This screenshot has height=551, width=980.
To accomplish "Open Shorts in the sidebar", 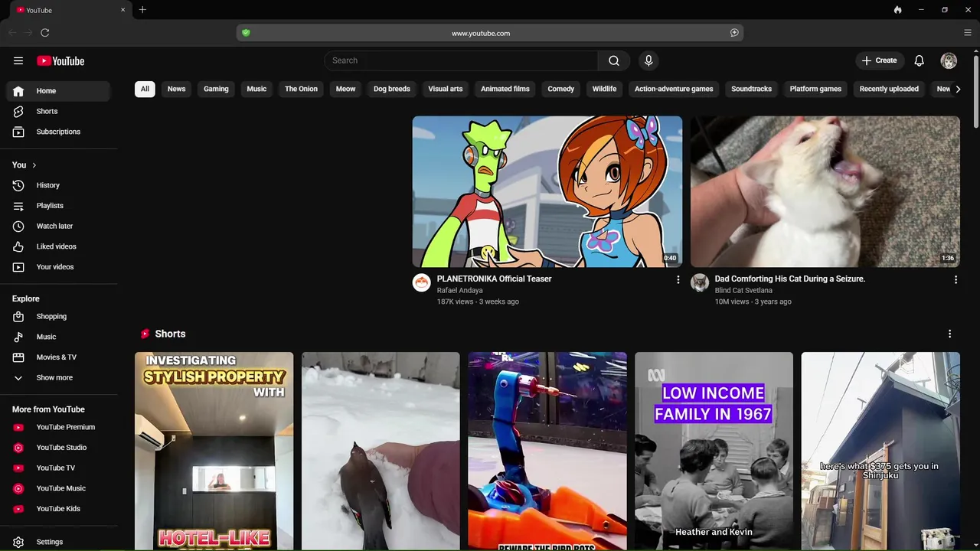I will click(x=58, y=111).
